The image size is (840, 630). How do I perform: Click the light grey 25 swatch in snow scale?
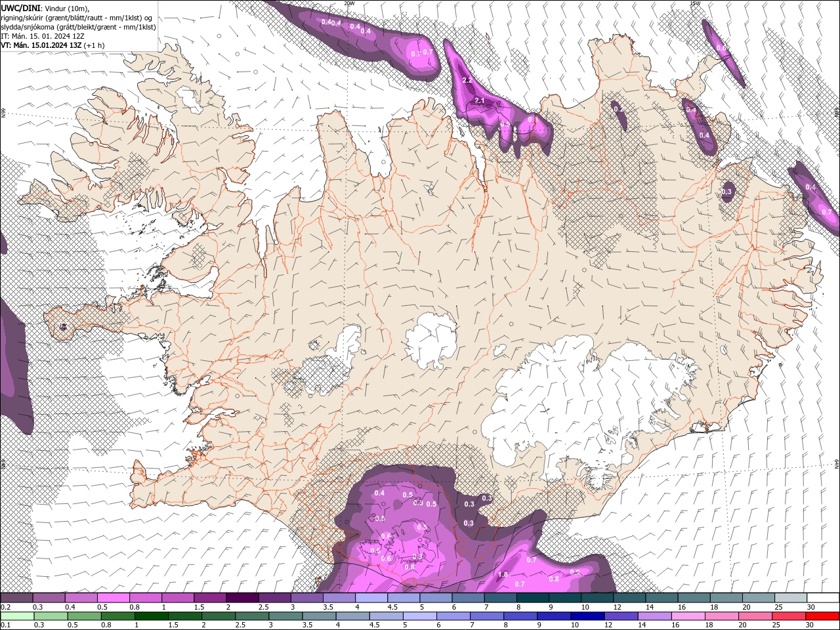(791, 598)
